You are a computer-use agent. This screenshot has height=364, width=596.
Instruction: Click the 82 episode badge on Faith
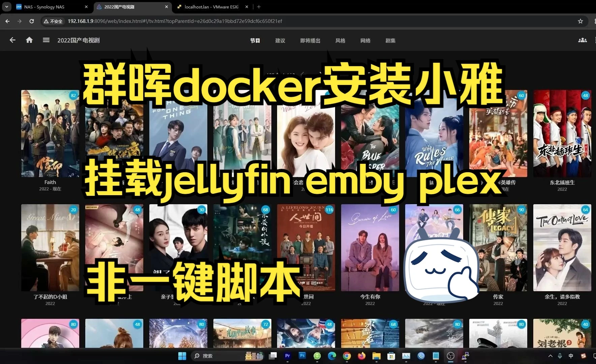coord(73,95)
